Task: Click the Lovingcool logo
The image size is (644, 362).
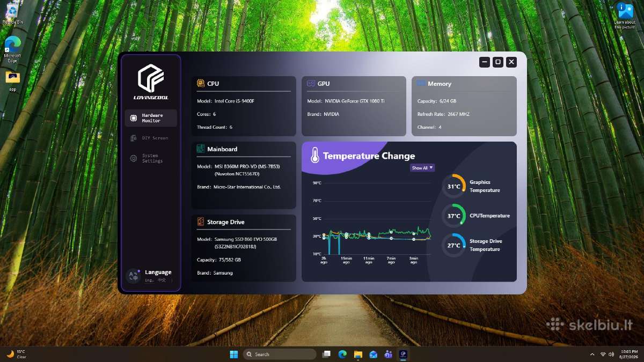Action: click(151, 82)
